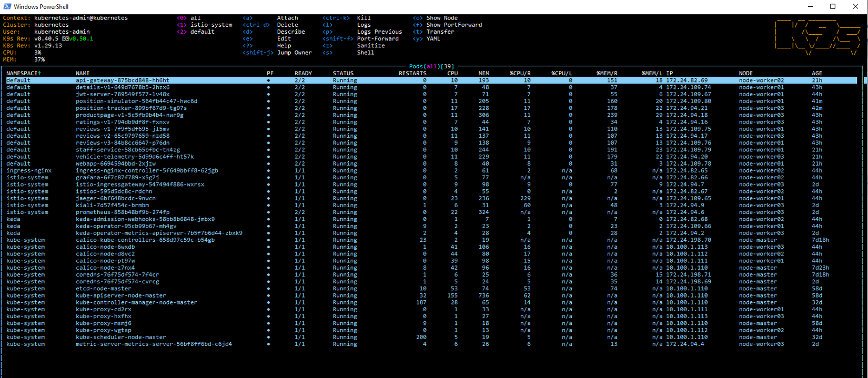Click jaeger-6bf648bcdc-9nwcn pod name

pyautogui.click(x=116, y=198)
